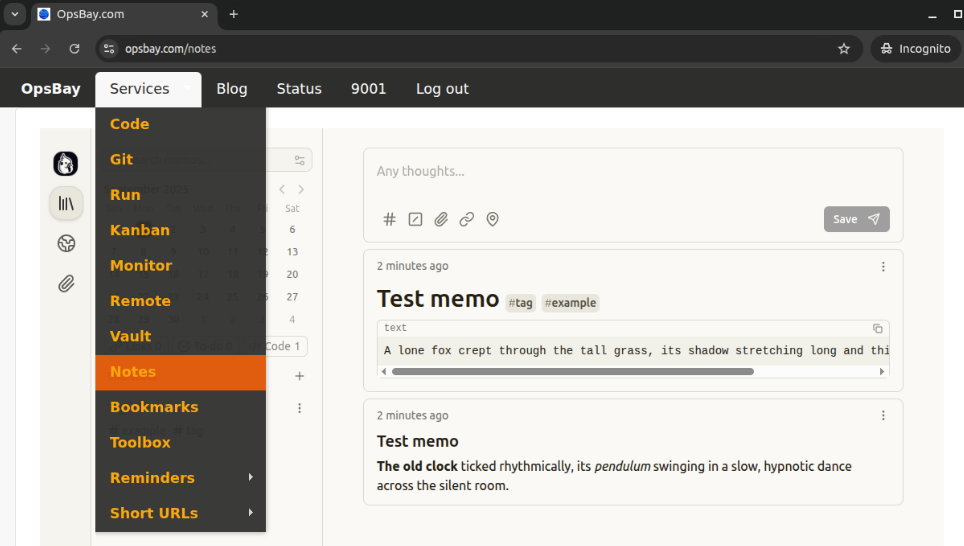Select Kanban from the Services menu
The height and width of the screenshot is (546, 964).
140,230
